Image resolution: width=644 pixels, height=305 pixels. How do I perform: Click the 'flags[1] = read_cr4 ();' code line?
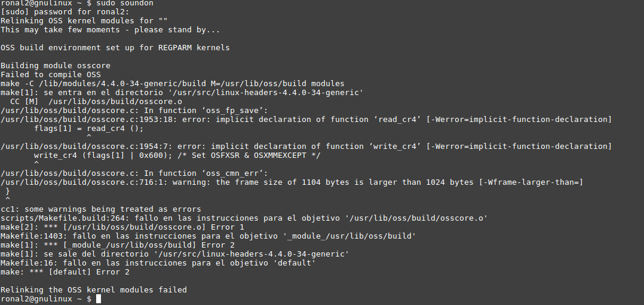[88, 129]
